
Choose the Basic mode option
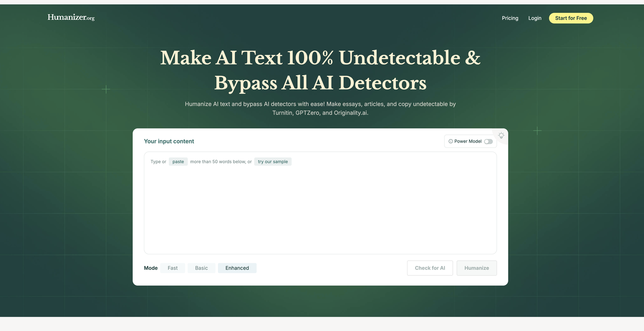point(201,268)
